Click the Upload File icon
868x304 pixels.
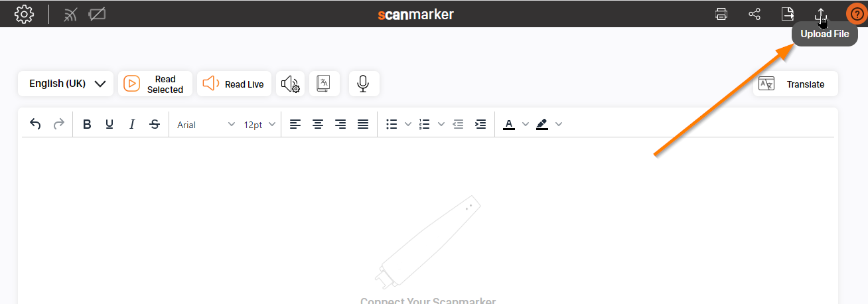pos(821,15)
